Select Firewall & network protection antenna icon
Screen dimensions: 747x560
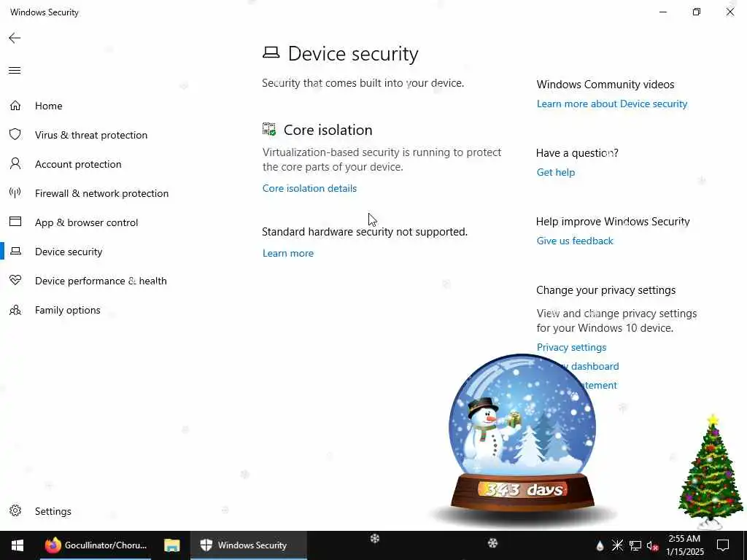pos(15,192)
